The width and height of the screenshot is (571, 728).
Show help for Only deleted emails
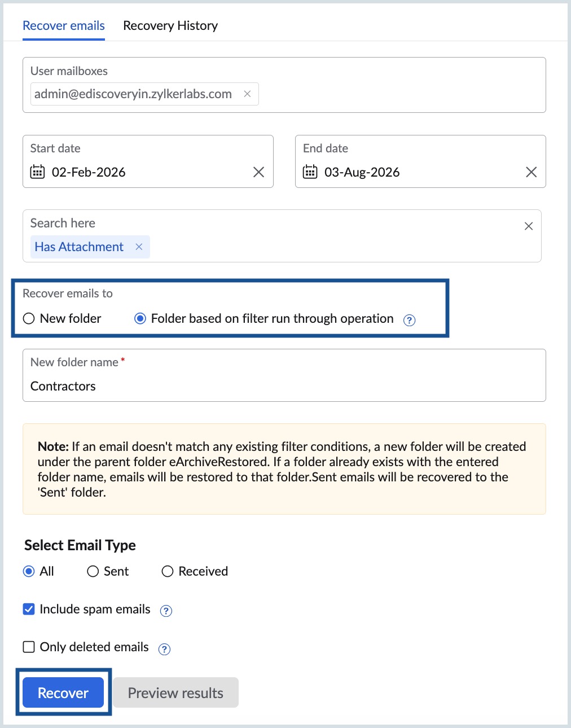click(x=164, y=649)
